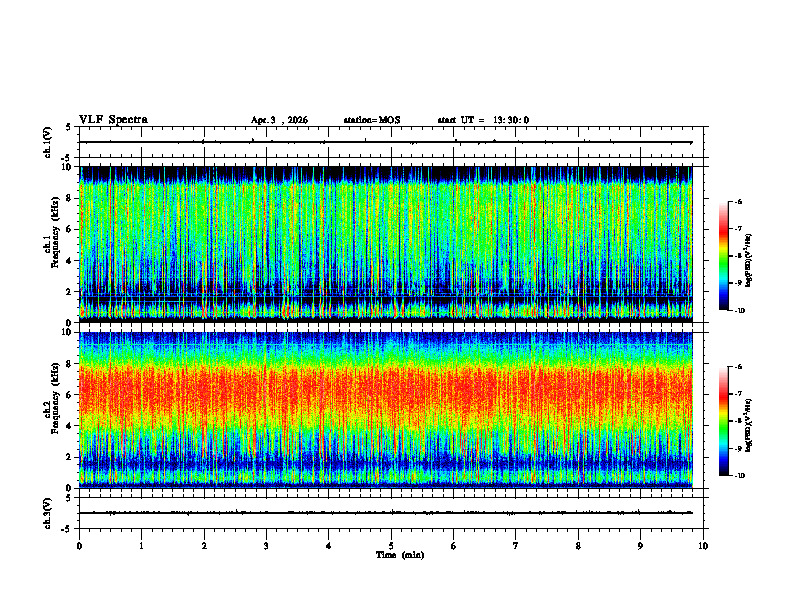This screenshot has width=792, height=612.
Task: Click the ch.3 voltage waveform trace
Action: point(386,513)
